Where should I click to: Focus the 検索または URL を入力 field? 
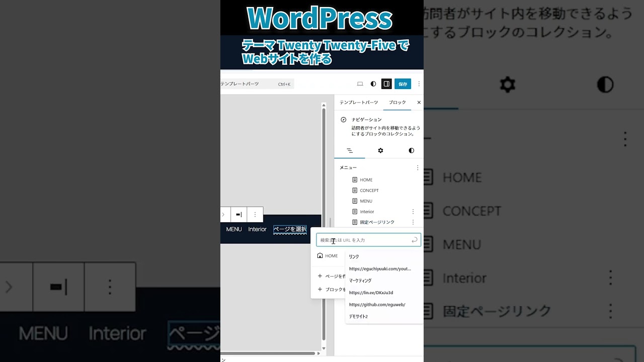pos(368,240)
